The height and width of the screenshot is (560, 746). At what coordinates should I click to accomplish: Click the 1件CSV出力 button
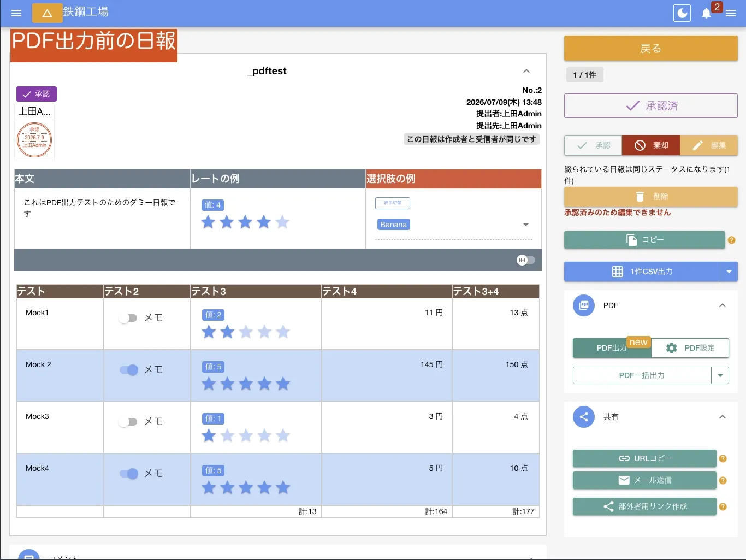642,272
